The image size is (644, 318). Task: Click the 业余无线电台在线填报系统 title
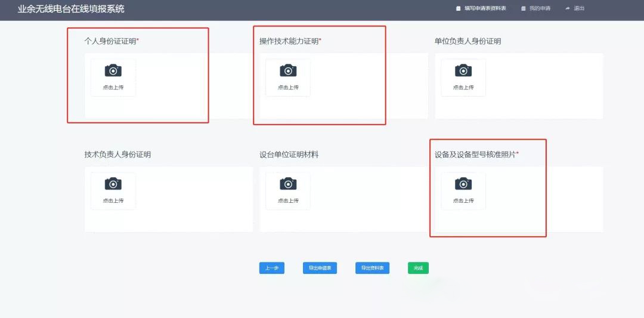point(71,9)
